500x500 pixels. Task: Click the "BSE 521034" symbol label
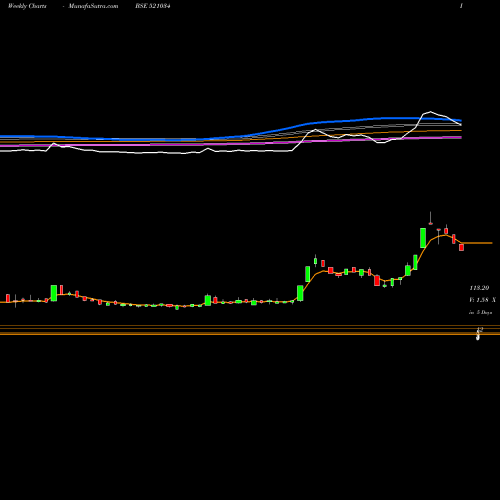[153, 6]
